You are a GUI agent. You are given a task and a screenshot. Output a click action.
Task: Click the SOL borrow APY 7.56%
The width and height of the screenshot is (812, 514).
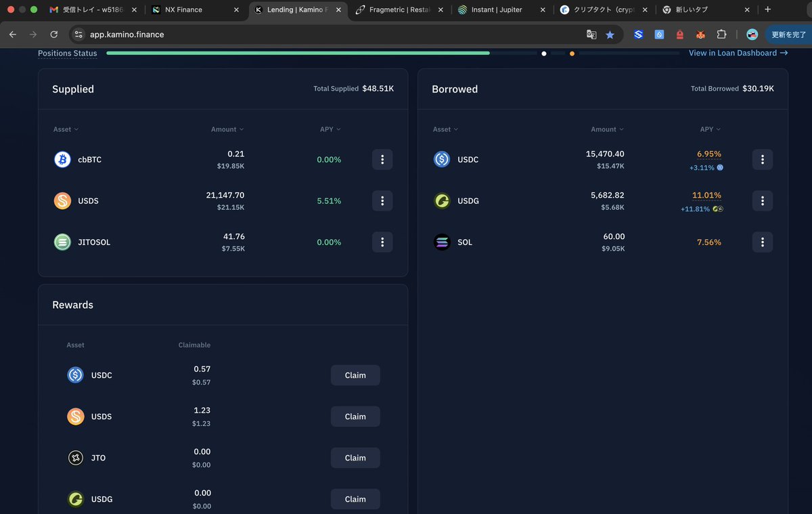coord(709,242)
